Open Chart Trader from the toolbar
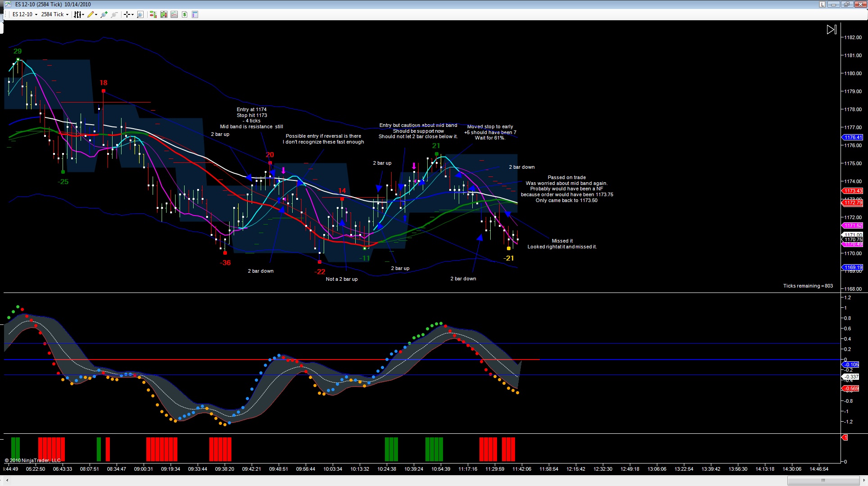The height and width of the screenshot is (486, 868). point(153,14)
